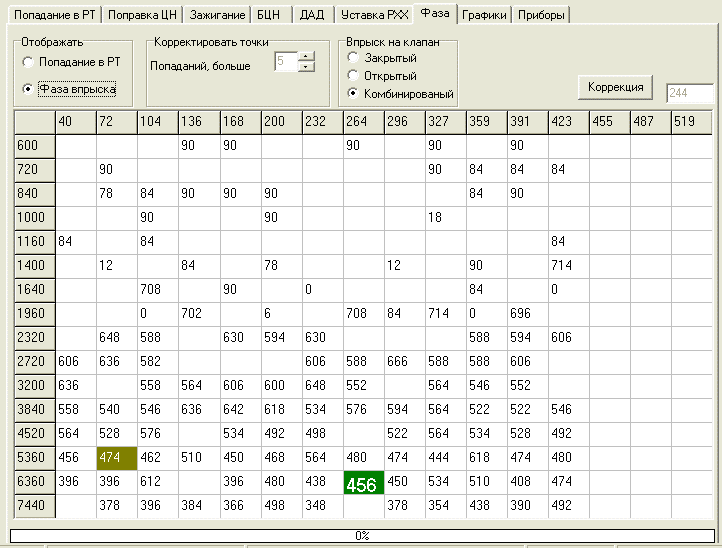Open the Поправка ЦН tab
722x548 pixels.
[x=142, y=15]
